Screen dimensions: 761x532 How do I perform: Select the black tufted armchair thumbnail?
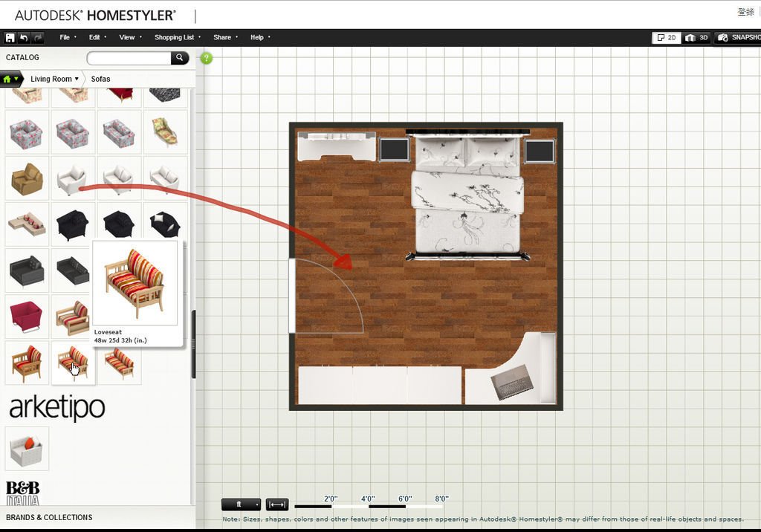73,224
